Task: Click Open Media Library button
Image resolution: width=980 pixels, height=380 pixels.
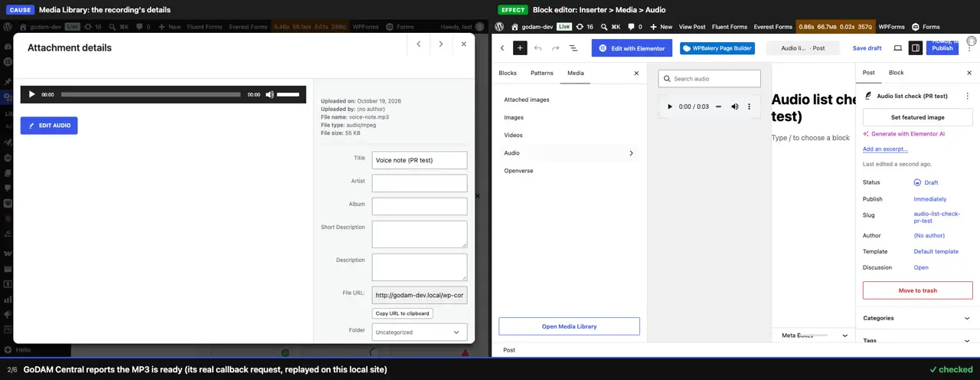Action: 569,326
